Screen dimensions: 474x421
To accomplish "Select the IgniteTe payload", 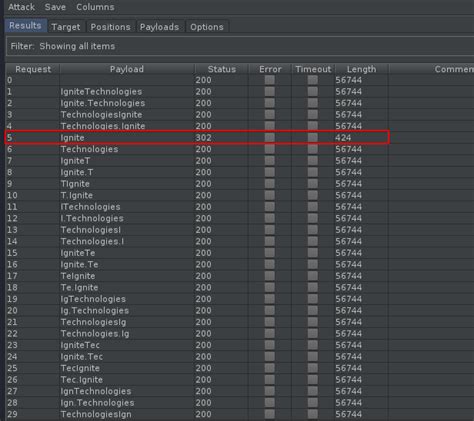I will pos(78,253).
